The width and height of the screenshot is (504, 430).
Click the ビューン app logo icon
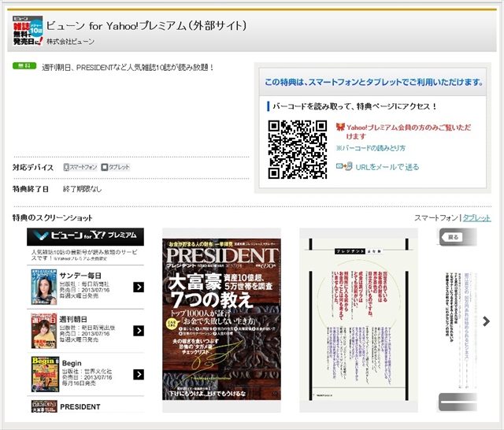(28, 31)
